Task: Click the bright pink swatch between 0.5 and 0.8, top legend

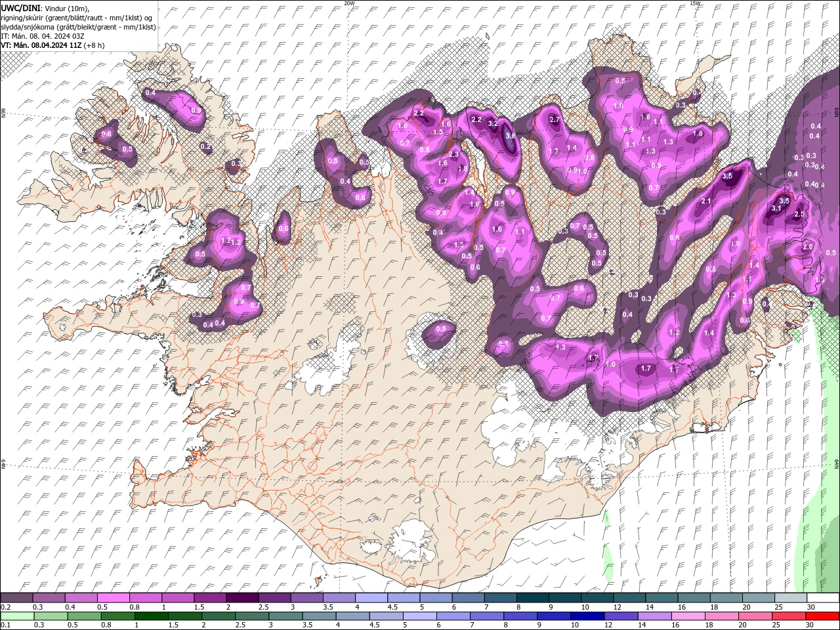Action: coord(113,598)
